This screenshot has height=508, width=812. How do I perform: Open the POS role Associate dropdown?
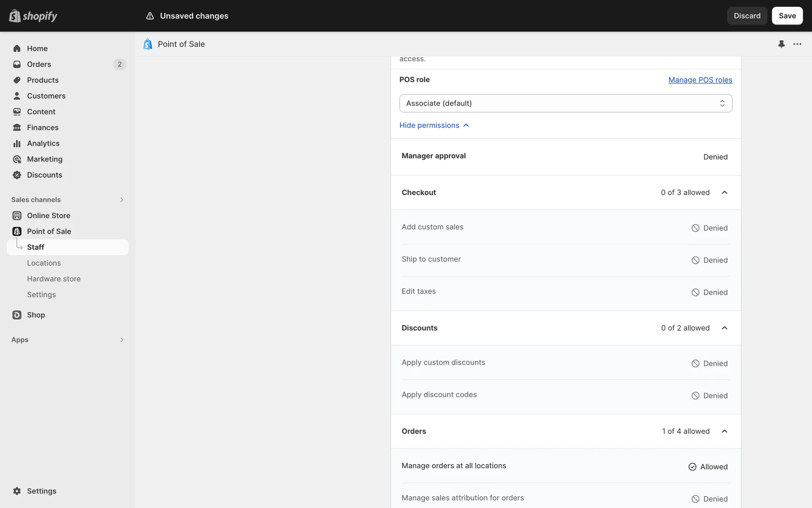click(x=565, y=103)
